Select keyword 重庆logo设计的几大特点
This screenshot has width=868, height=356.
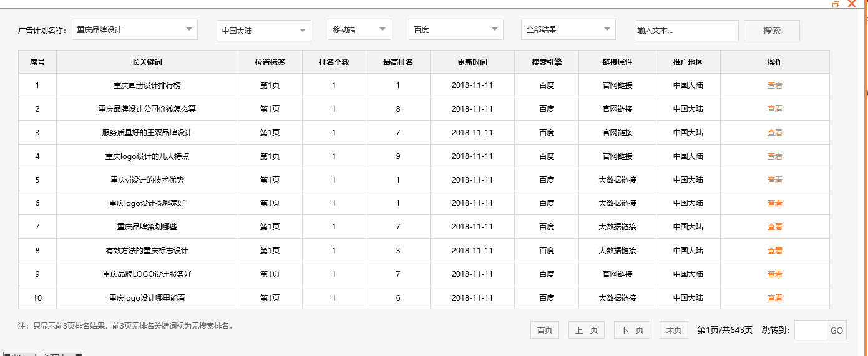tap(147, 156)
